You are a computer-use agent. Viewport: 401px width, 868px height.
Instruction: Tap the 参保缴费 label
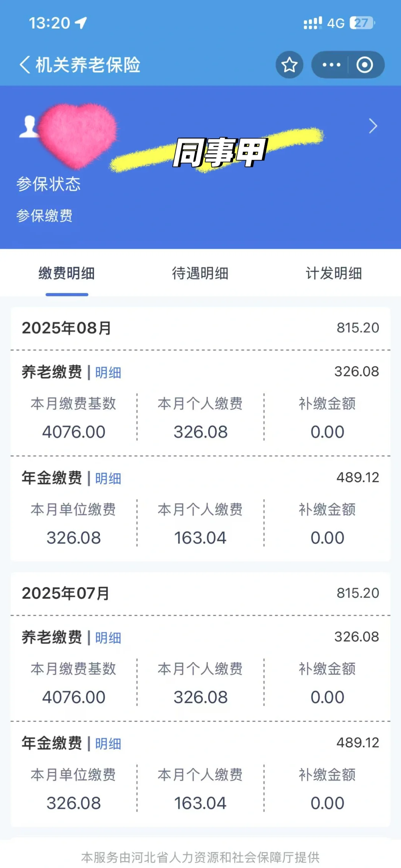pos(44,216)
